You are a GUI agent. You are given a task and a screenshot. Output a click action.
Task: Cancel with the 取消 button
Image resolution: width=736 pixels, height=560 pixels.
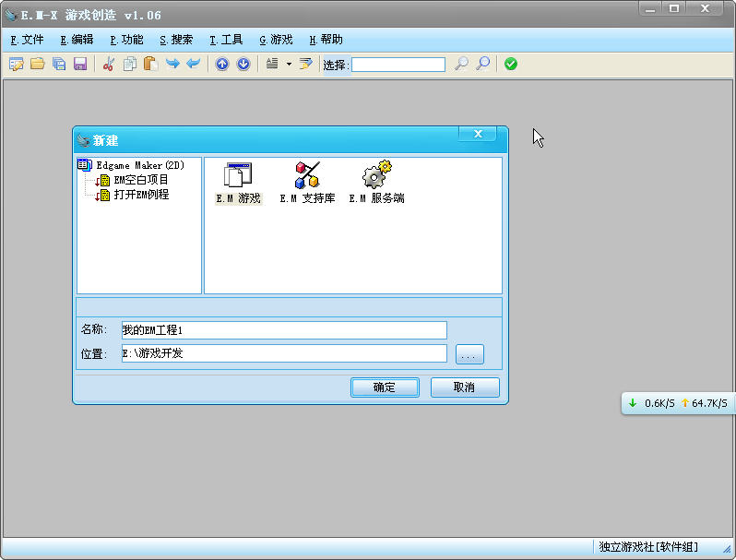click(465, 387)
